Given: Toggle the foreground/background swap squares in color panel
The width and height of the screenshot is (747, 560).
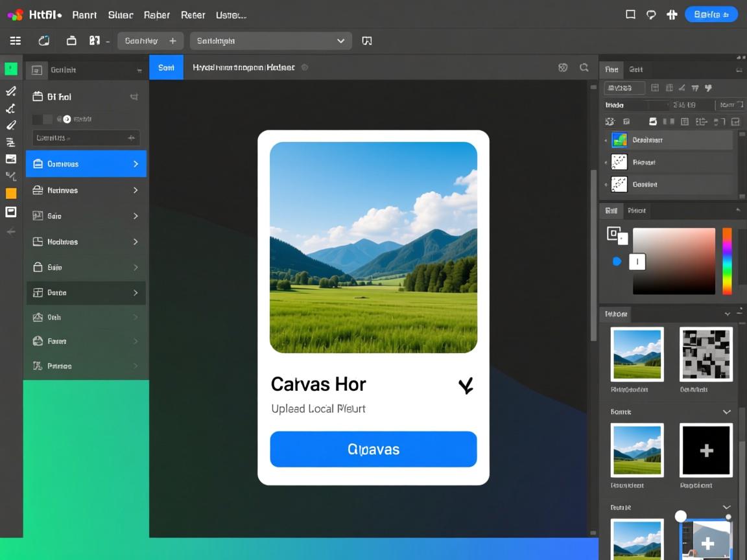Looking at the screenshot, I should click(x=617, y=235).
